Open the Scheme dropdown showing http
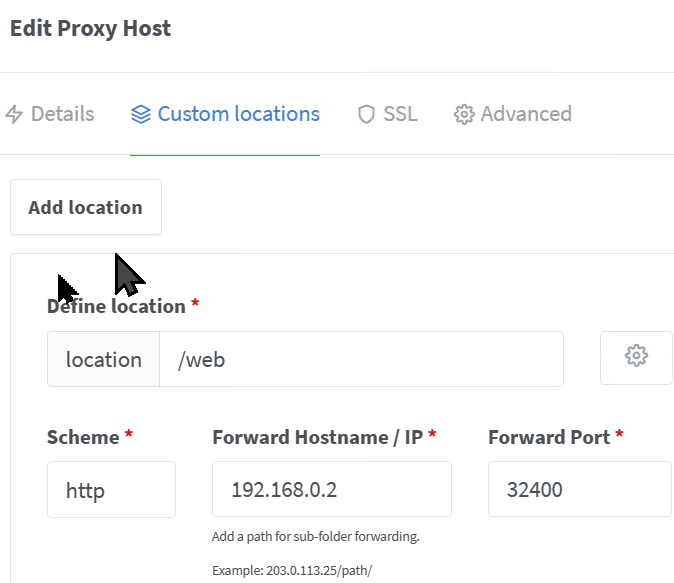The height and width of the screenshot is (583, 674). click(x=111, y=489)
